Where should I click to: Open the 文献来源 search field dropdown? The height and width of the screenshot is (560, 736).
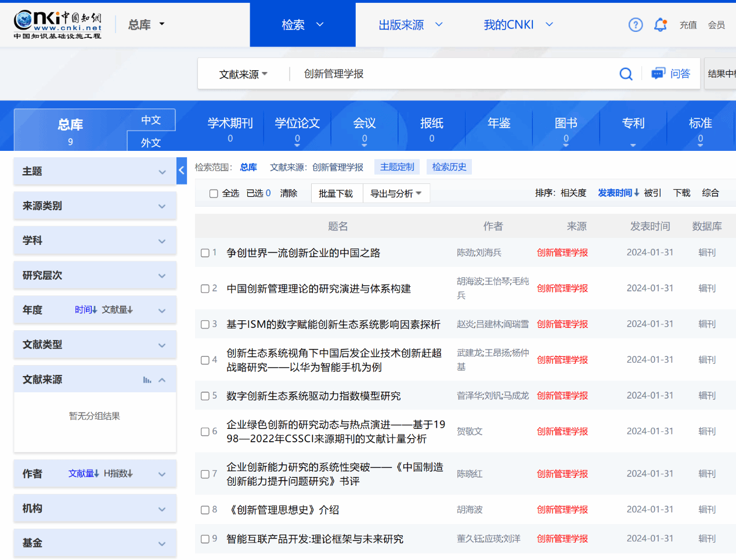pyautogui.click(x=243, y=74)
